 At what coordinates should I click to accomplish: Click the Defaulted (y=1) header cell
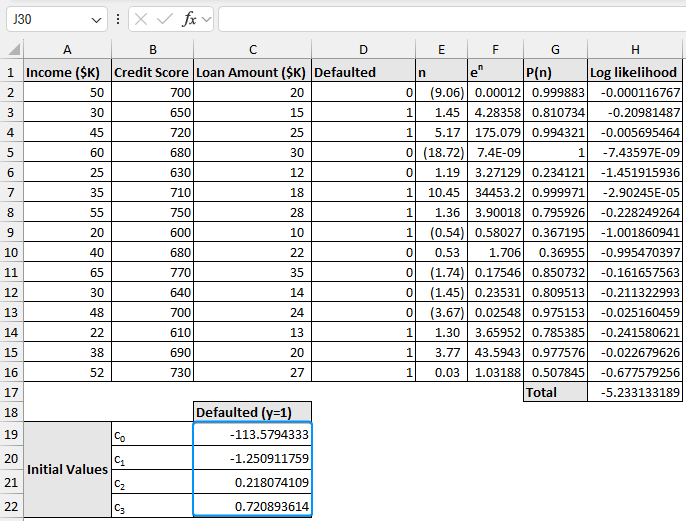point(252,412)
